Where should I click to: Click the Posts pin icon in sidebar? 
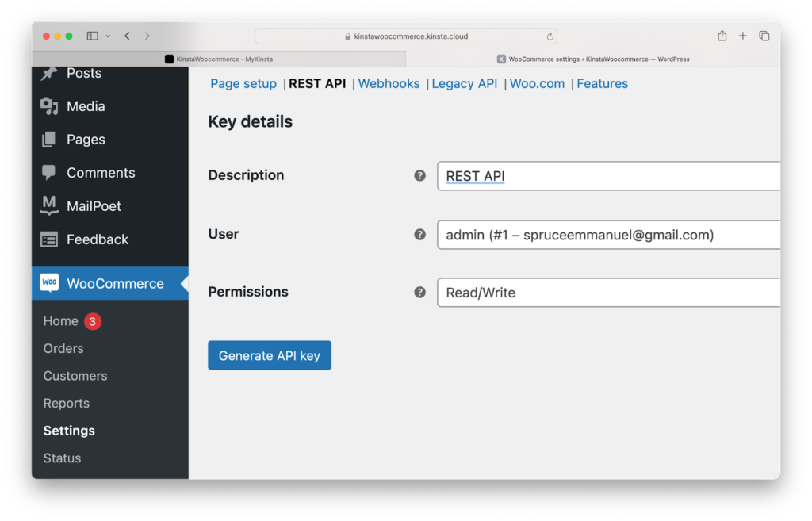pos(49,73)
